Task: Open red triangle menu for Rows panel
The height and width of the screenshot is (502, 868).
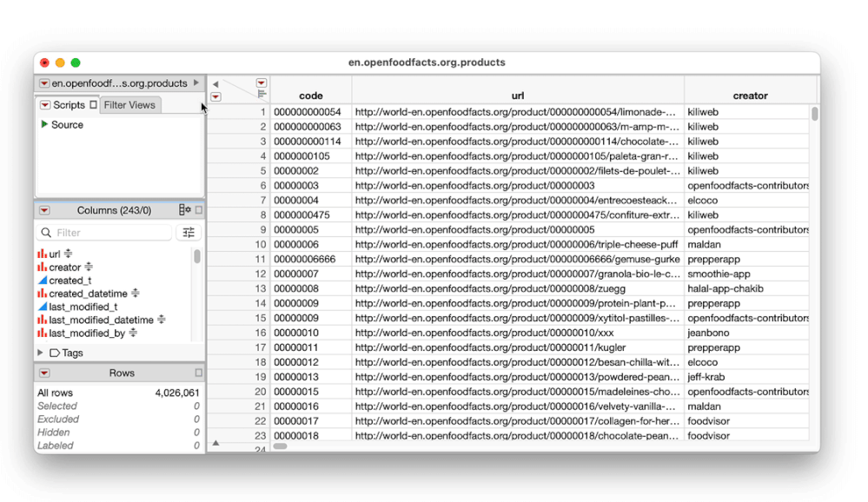Action: coord(44,373)
